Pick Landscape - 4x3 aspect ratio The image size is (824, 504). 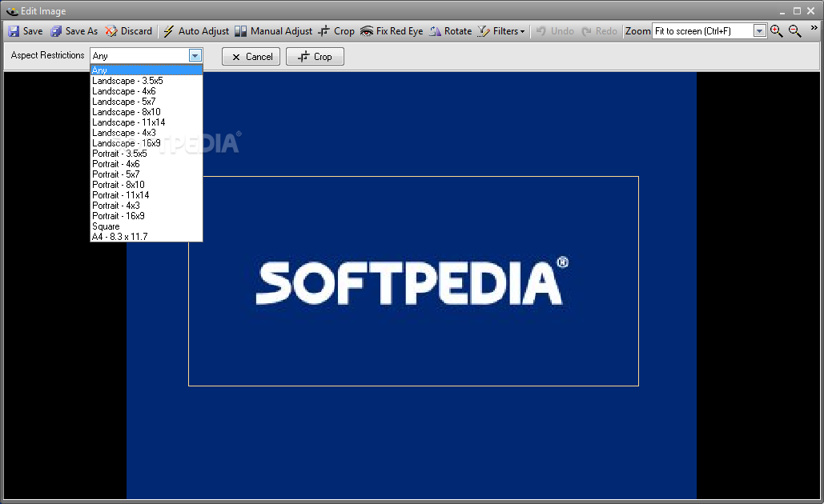point(146,133)
